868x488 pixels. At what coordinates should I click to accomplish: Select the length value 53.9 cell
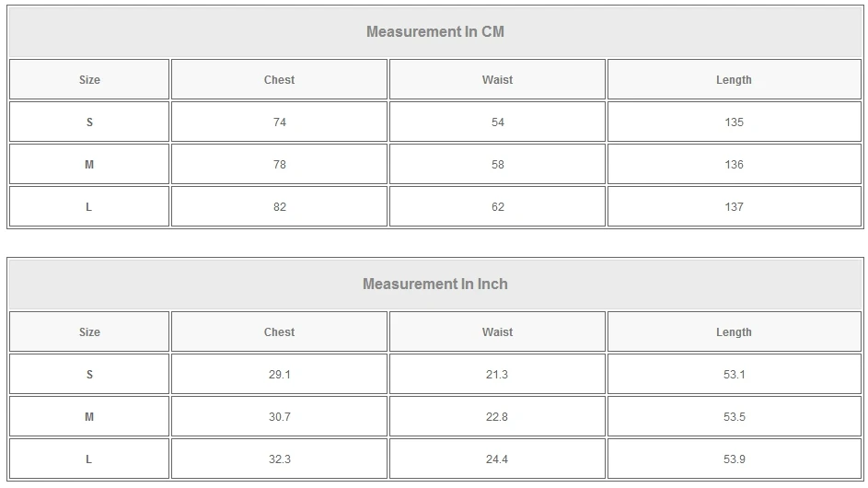[x=734, y=459]
